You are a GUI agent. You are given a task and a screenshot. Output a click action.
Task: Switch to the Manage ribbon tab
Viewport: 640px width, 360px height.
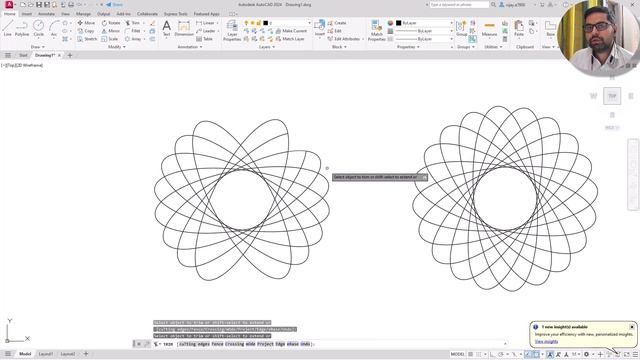[83, 14]
